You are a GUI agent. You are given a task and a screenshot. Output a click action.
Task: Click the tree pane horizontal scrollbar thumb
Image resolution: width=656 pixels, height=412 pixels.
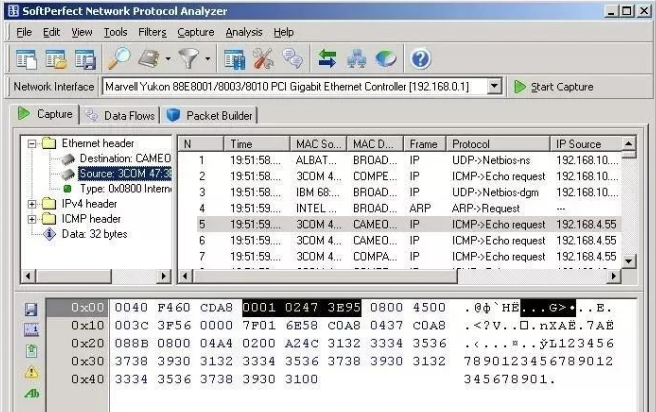point(74,276)
